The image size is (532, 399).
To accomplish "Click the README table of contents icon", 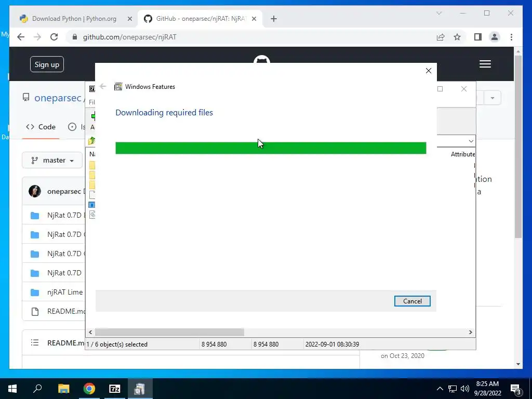I will [35, 343].
